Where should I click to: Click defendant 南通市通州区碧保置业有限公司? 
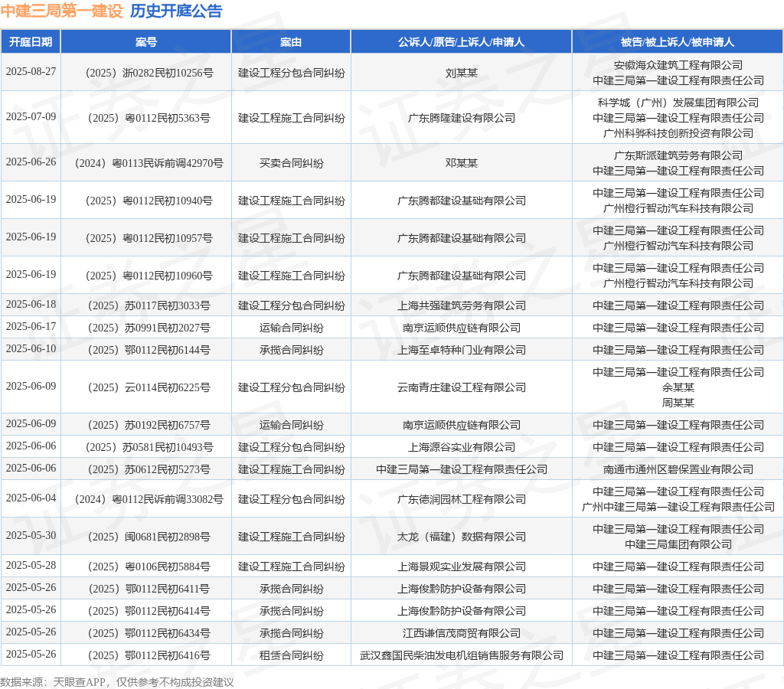[678, 469]
